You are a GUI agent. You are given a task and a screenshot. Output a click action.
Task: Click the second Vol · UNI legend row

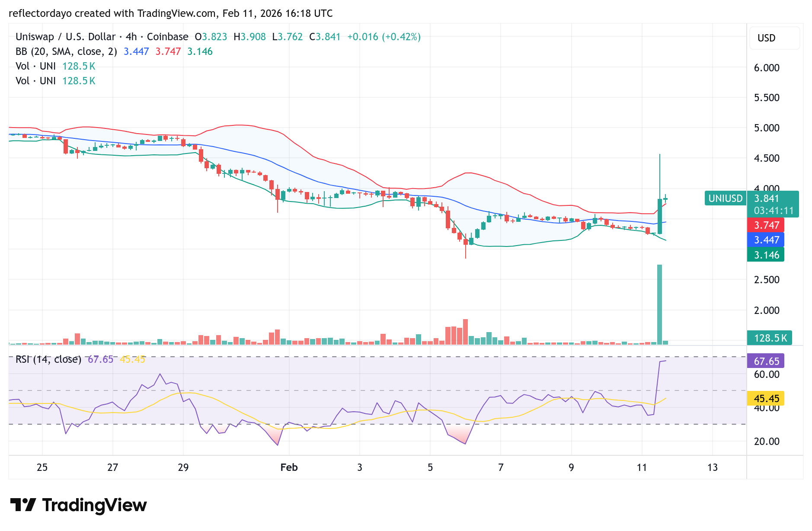tap(55, 81)
